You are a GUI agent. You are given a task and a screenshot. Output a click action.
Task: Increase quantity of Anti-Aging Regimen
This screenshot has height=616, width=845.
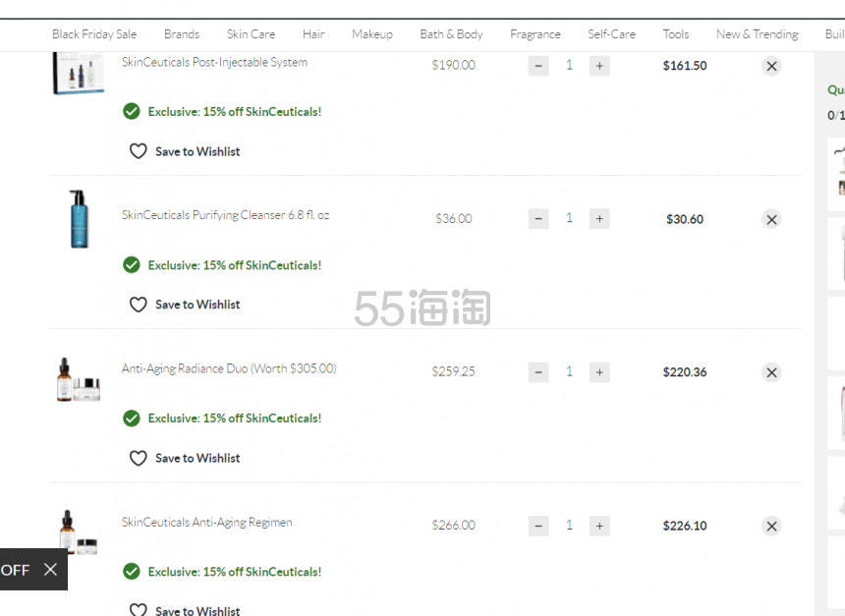599,526
